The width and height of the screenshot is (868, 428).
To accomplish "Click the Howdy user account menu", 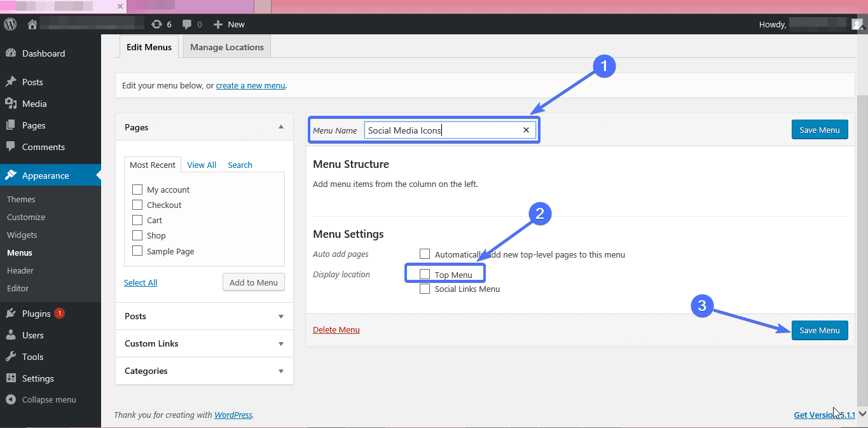I will point(809,24).
